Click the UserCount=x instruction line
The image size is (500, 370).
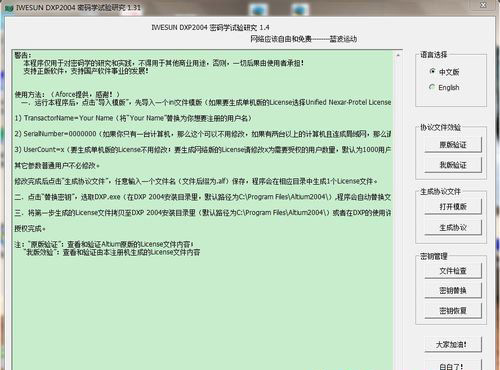202,150
